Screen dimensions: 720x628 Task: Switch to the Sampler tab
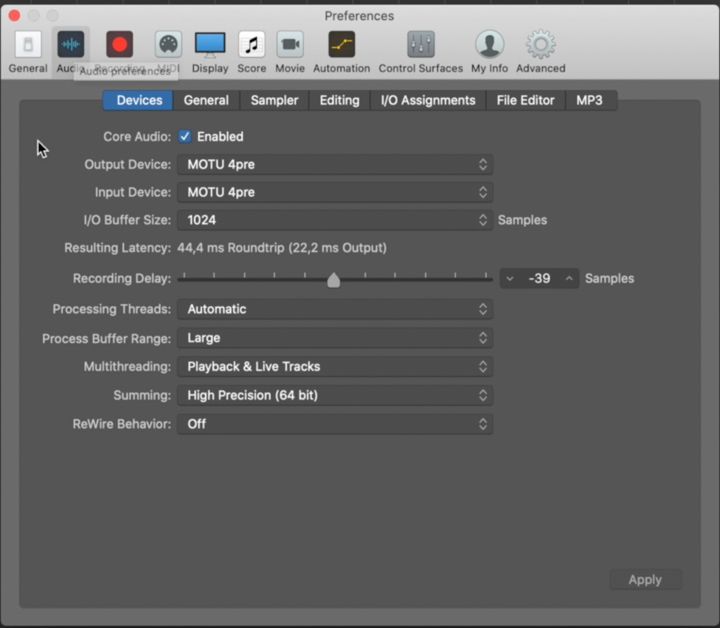coord(275,100)
